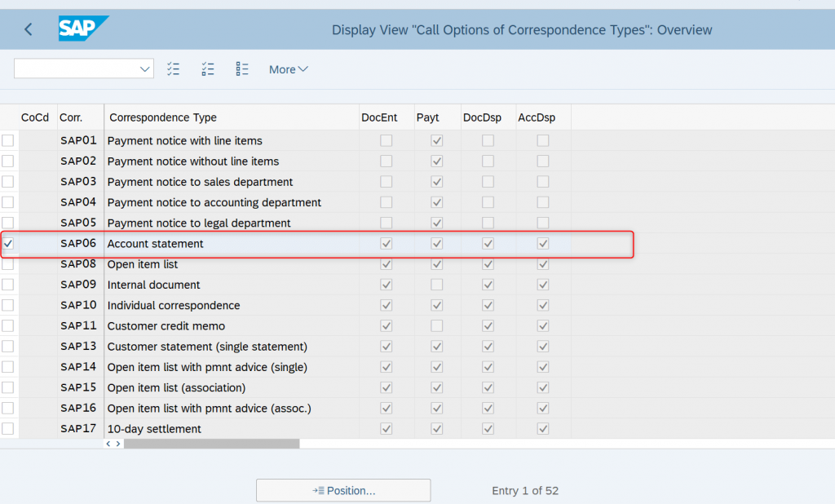
Task: Toggle AccDsp checkbox for Payment notice to accounting department
Action: pyautogui.click(x=542, y=202)
